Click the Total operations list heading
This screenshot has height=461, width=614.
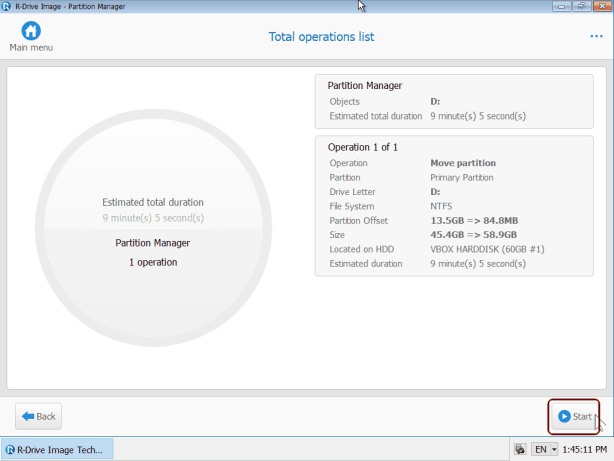click(321, 37)
